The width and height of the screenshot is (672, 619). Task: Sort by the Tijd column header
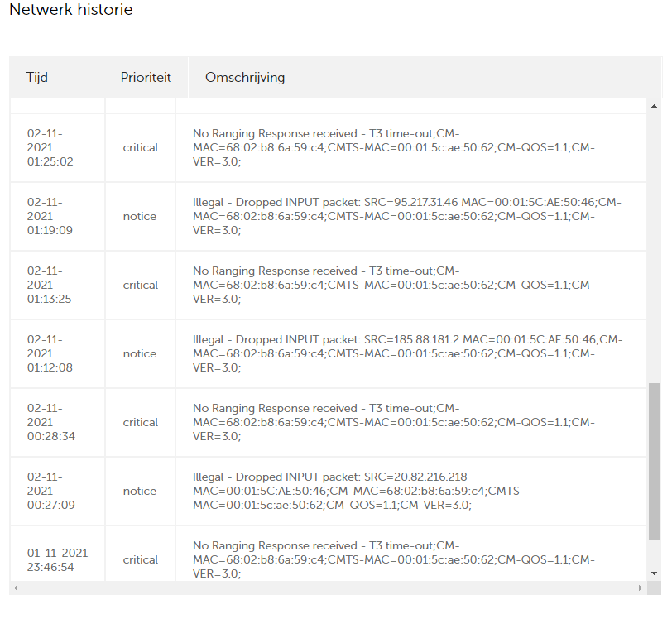pos(37,78)
